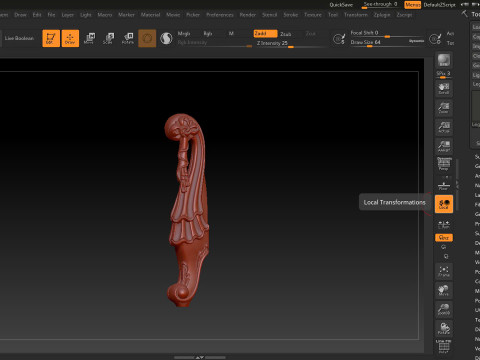The width and height of the screenshot is (480, 360).
Task: Open the Stencil menu
Action: (269, 15)
